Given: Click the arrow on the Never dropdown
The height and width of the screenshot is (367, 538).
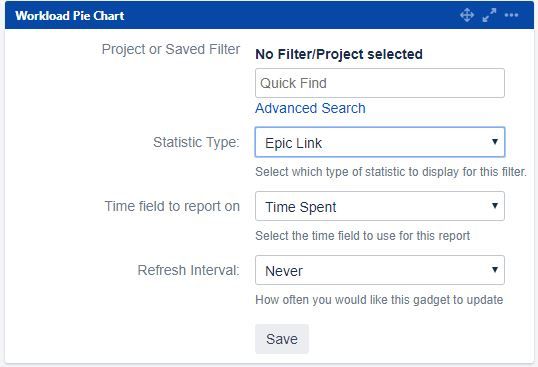Looking at the screenshot, I should coord(495,270).
